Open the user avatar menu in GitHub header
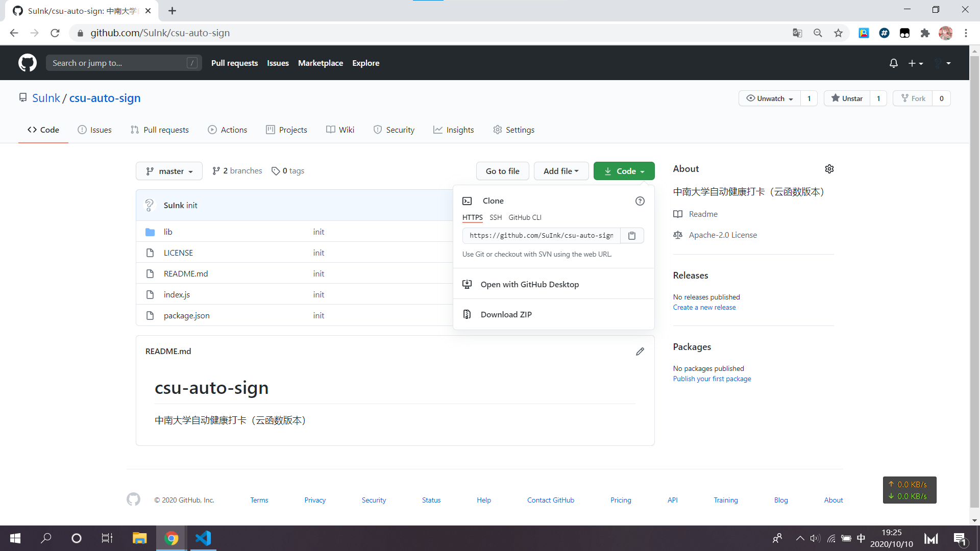 pos(942,63)
